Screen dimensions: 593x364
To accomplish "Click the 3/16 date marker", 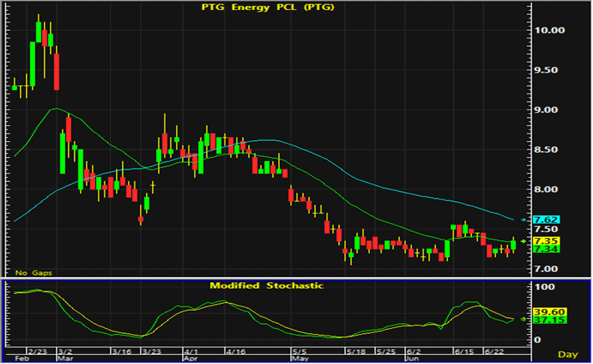I will (x=122, y=351).
